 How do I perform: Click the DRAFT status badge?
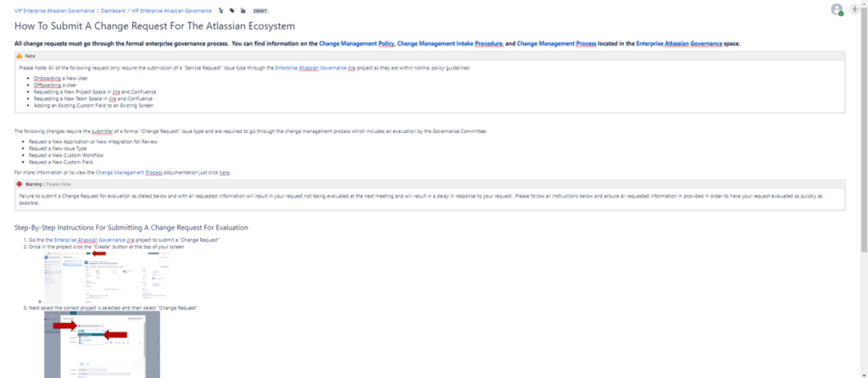(x=261, y=11)
